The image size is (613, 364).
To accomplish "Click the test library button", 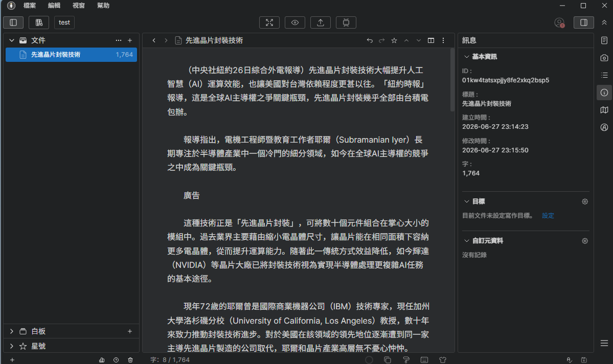I will (64, 22).
